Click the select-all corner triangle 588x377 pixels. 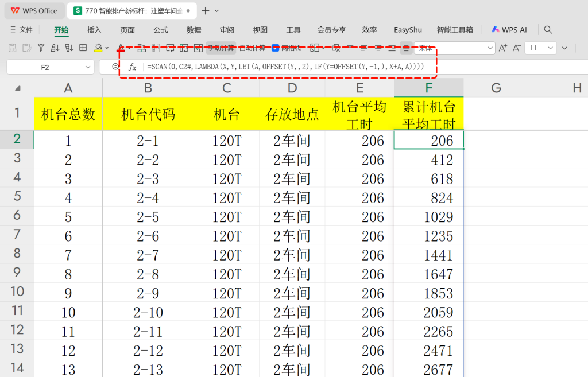[x=17, y=88]
